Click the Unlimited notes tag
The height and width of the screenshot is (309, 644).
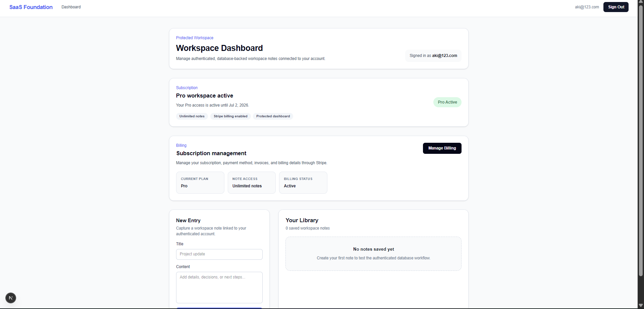coord(192,116)
